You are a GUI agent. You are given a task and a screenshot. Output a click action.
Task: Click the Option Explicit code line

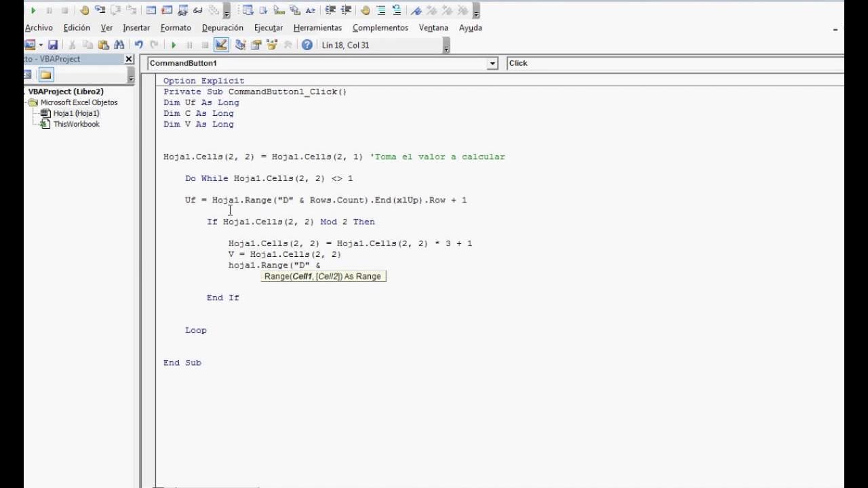coord(203,81)
